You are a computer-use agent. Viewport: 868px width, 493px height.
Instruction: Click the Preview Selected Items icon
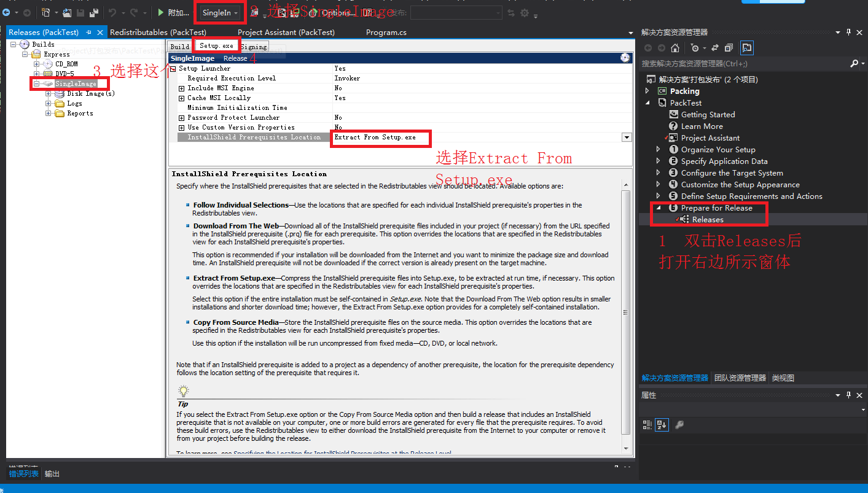pyautogui.click(x=746, y=47)
